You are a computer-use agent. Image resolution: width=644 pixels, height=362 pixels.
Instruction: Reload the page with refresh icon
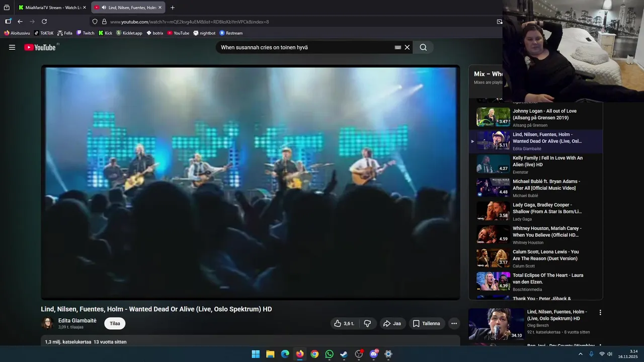pos(44,22)
